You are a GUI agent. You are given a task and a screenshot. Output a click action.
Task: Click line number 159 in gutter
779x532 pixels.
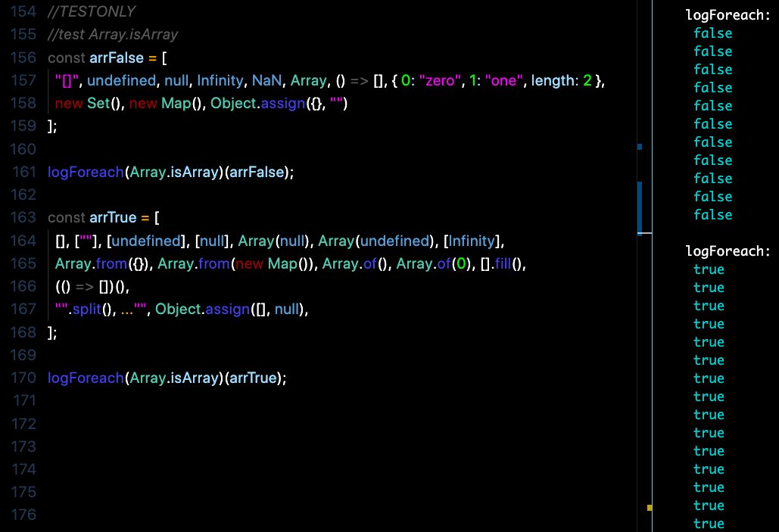click(x=23, y=126)
